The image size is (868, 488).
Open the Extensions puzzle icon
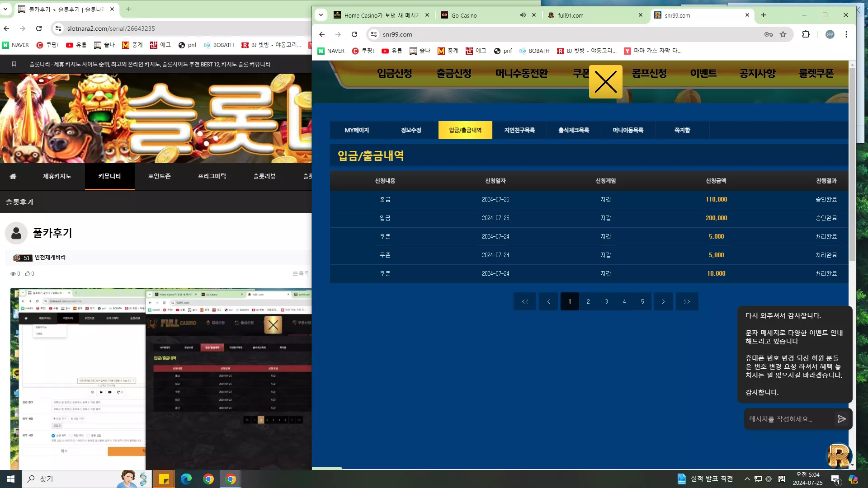[x=806, y=34]
